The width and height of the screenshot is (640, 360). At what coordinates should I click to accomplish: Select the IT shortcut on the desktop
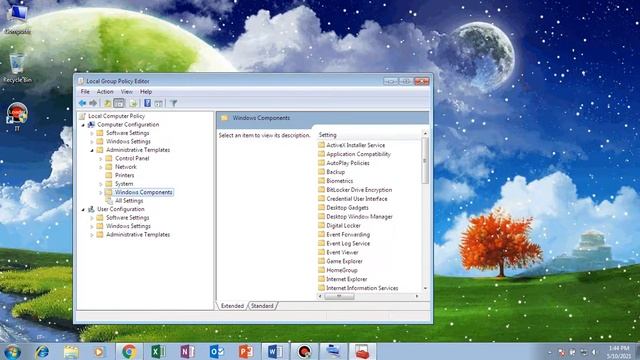click(x=17, y=117)
